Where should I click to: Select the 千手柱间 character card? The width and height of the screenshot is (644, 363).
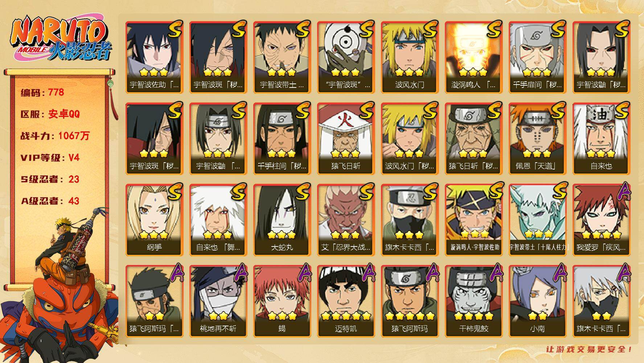click(x=282, y=139)
